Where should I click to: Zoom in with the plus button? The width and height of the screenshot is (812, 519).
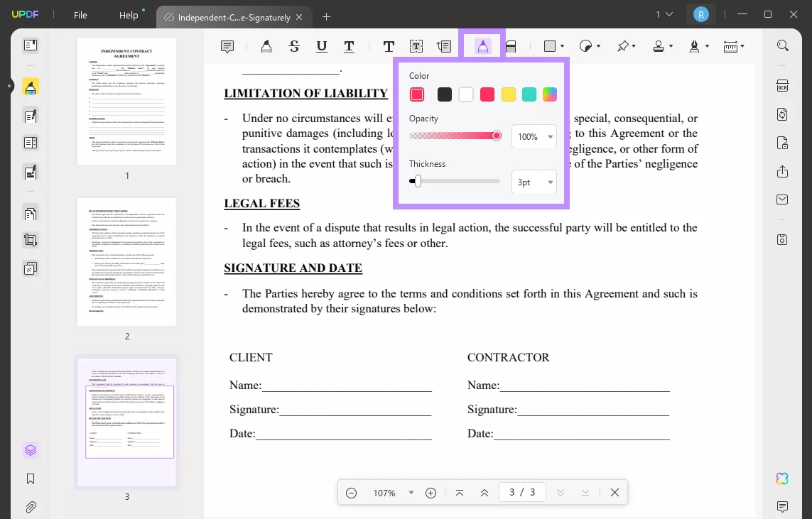431,493
